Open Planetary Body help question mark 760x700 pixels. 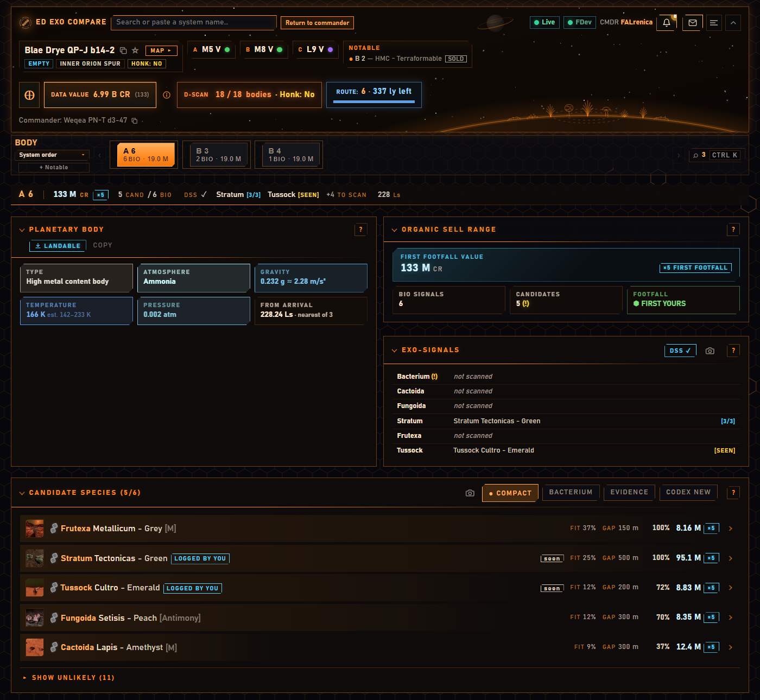click(x=360, y=230)
